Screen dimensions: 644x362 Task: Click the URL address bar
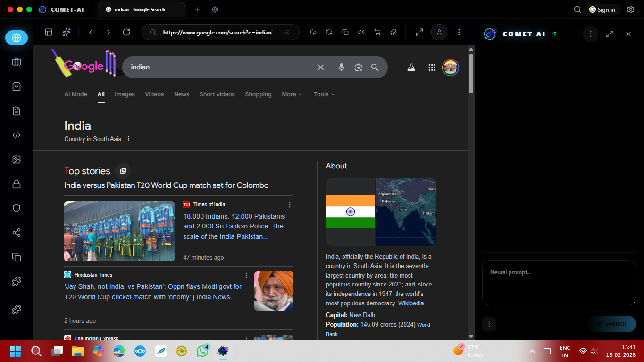pos(221,32)
